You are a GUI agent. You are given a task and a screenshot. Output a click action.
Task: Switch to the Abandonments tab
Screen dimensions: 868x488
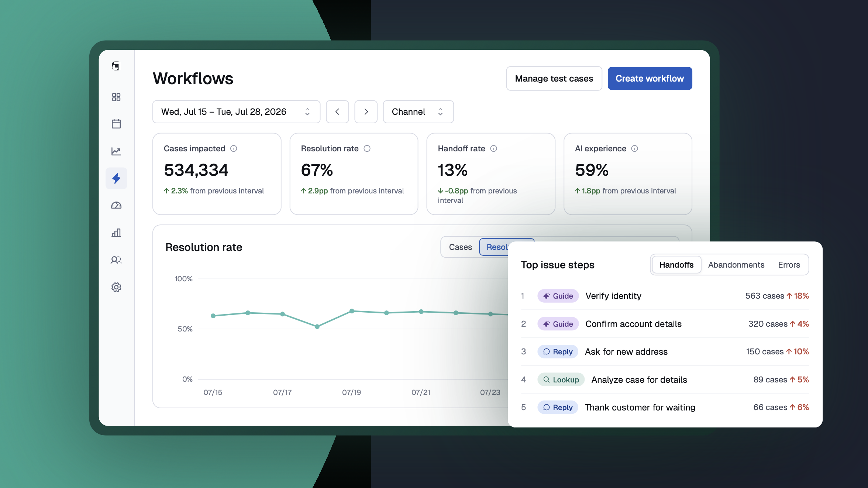(736, 265)
